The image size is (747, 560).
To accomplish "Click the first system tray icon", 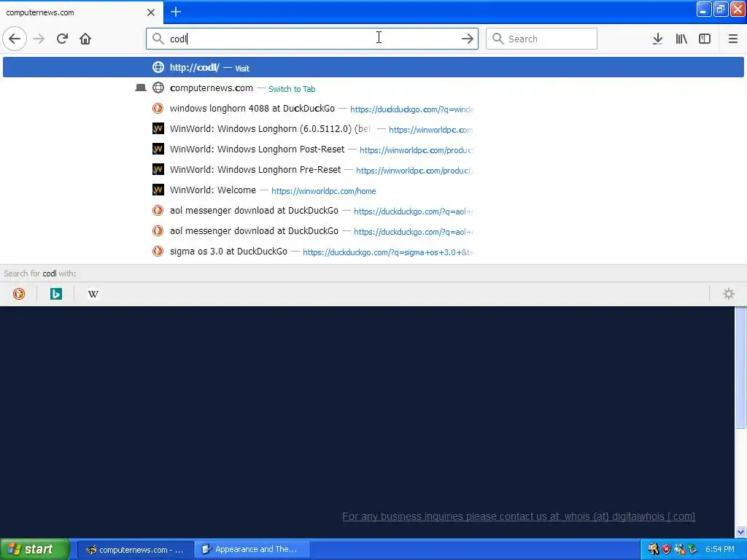I will point(653,549).
